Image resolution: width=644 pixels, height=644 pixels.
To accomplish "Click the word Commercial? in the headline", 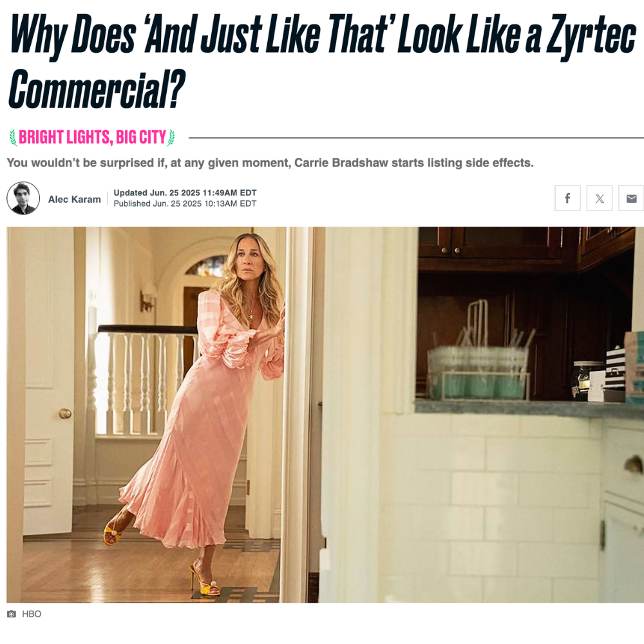I will point(97,89).
